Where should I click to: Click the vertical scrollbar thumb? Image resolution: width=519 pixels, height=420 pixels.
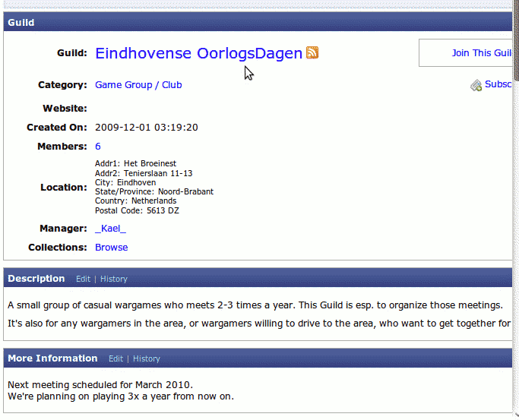pyautogui.click(x=516, y=39)
